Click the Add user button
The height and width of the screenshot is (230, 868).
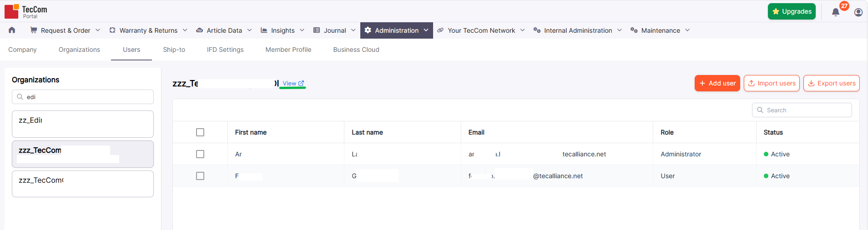717,83
